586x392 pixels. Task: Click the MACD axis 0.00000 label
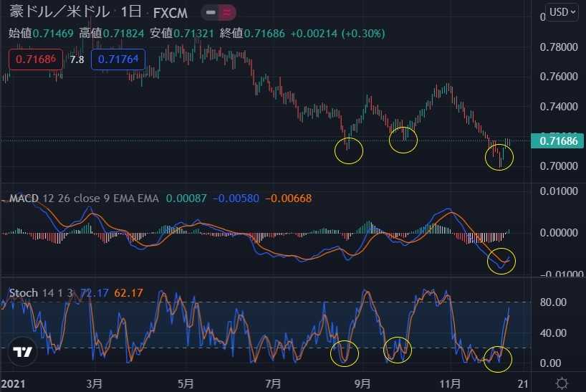(x=559, y=233)
